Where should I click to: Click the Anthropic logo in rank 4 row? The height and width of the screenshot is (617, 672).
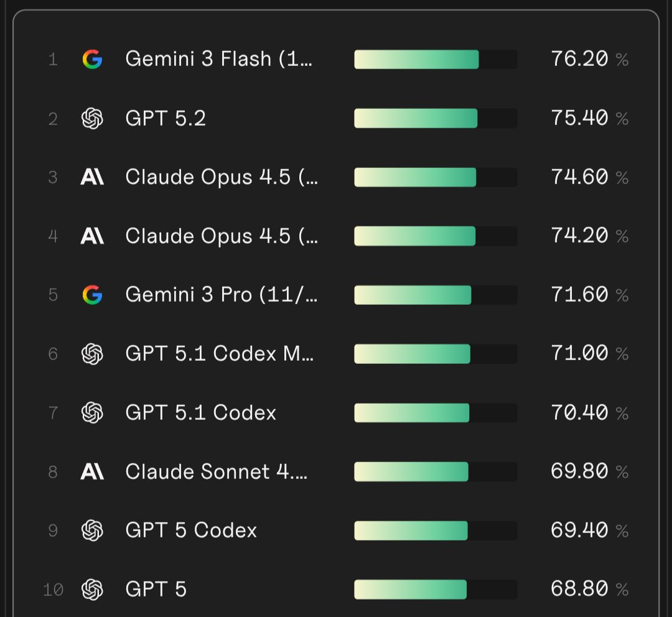[92, 236]
